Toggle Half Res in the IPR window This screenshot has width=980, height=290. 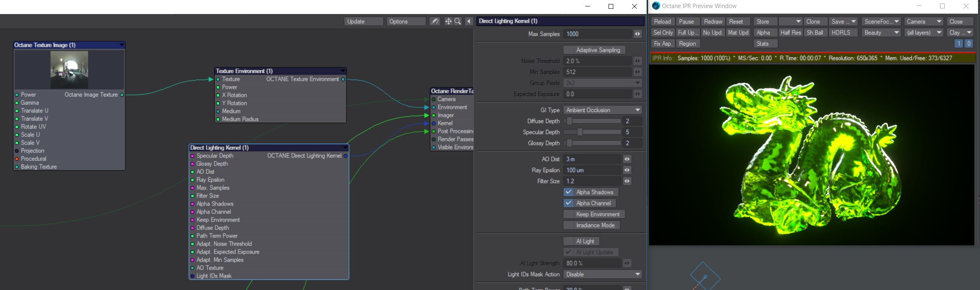[x=791, y=32]
